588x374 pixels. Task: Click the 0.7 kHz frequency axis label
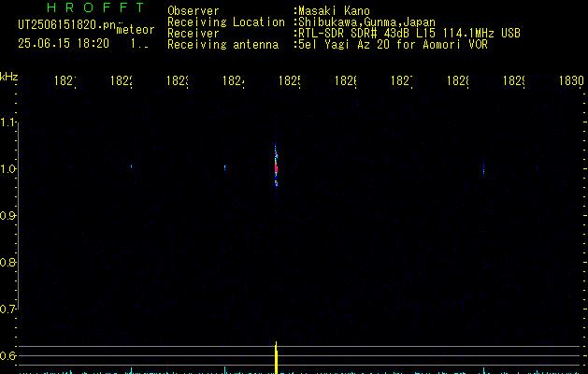point(8,309)
